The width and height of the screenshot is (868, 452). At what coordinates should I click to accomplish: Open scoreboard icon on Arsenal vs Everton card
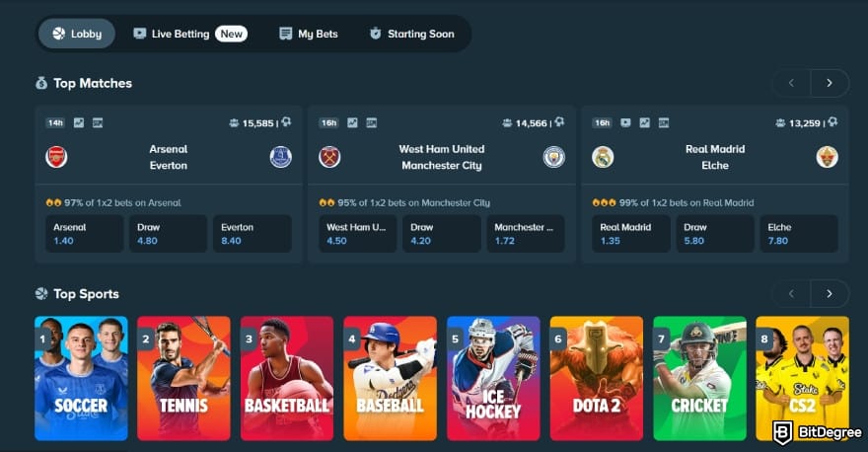[98, 123]
